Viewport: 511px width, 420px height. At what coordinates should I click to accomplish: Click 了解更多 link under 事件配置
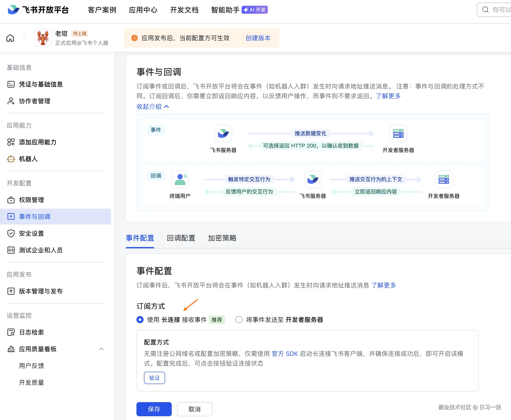tap(384, 285)
